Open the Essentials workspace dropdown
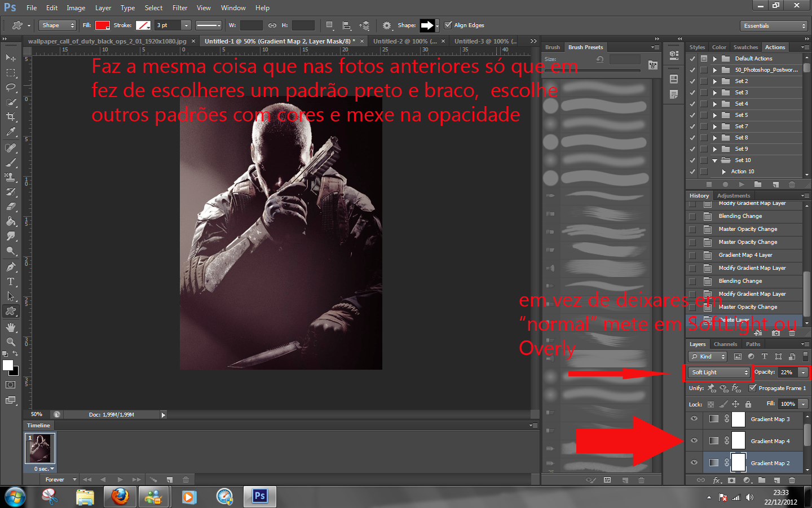Image resolution: width=812 pixels, height=508 pixels. pos(774,26)
